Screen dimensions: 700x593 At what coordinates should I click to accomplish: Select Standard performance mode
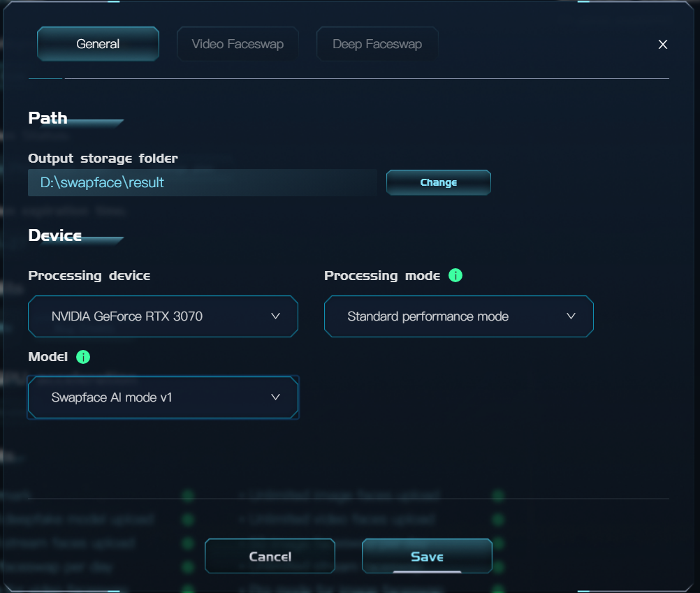tap(426, 316)
